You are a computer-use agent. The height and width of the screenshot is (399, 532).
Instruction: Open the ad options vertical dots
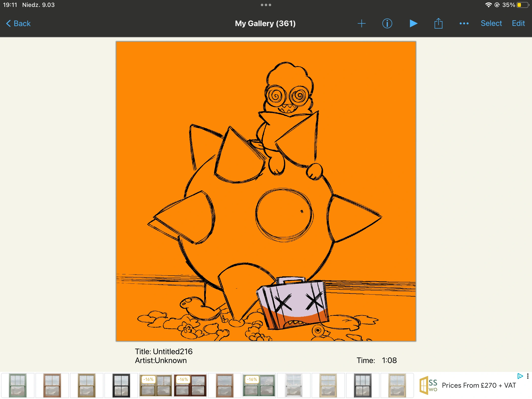[528, 376]
